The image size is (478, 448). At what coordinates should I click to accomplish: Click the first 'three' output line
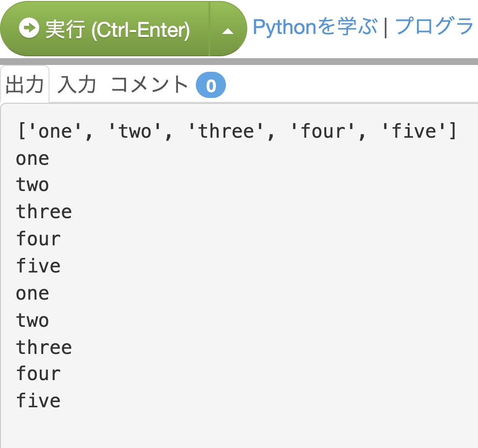44,212
